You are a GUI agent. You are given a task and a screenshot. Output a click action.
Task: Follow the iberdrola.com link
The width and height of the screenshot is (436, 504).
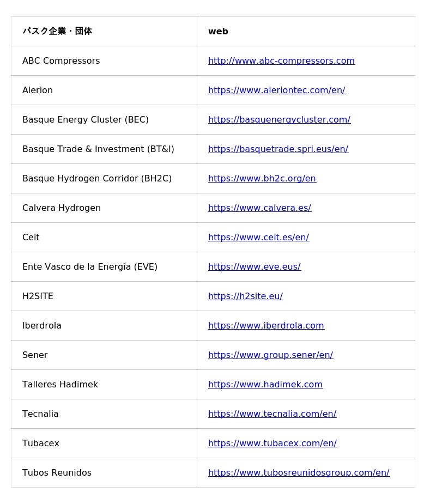coord(266,326)
